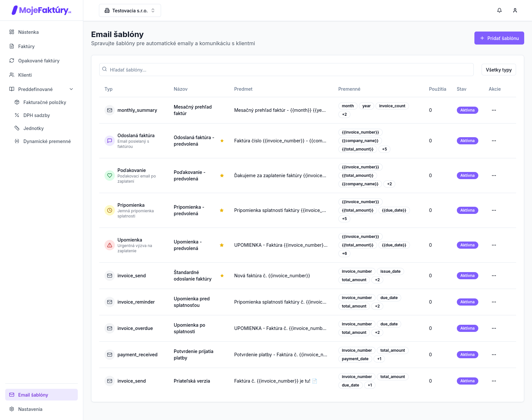Image resolution: width=532 pixels, height=420 pixels.
Task: Collapse the Preddefinované sidebar section
Action: pos(71,89)
